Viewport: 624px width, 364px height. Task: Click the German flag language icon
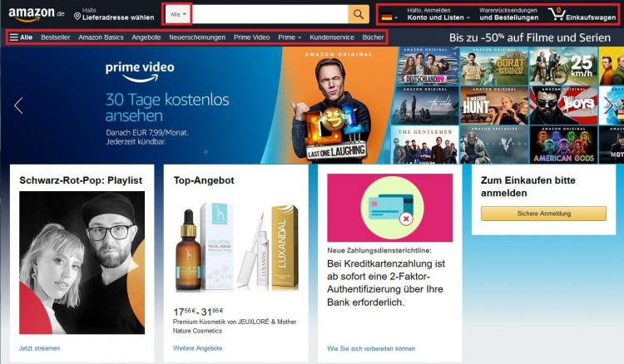pyautogui.click(x=387, y=17)
